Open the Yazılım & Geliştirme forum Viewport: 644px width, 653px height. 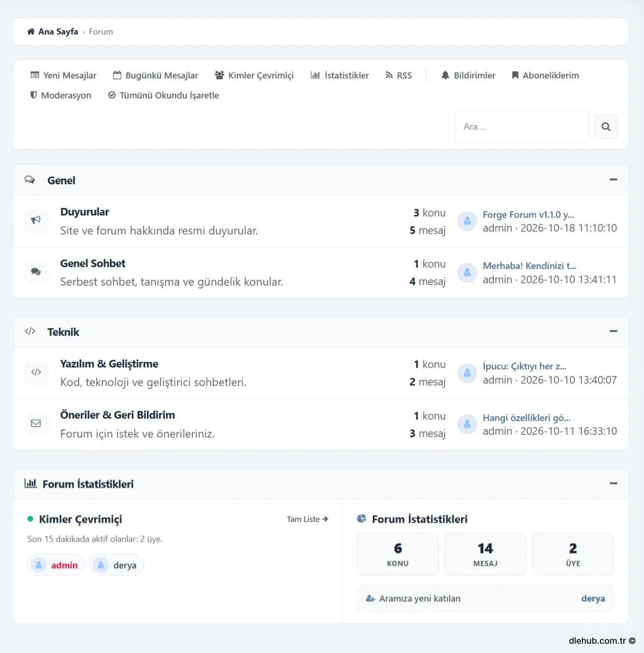[109, 364]
